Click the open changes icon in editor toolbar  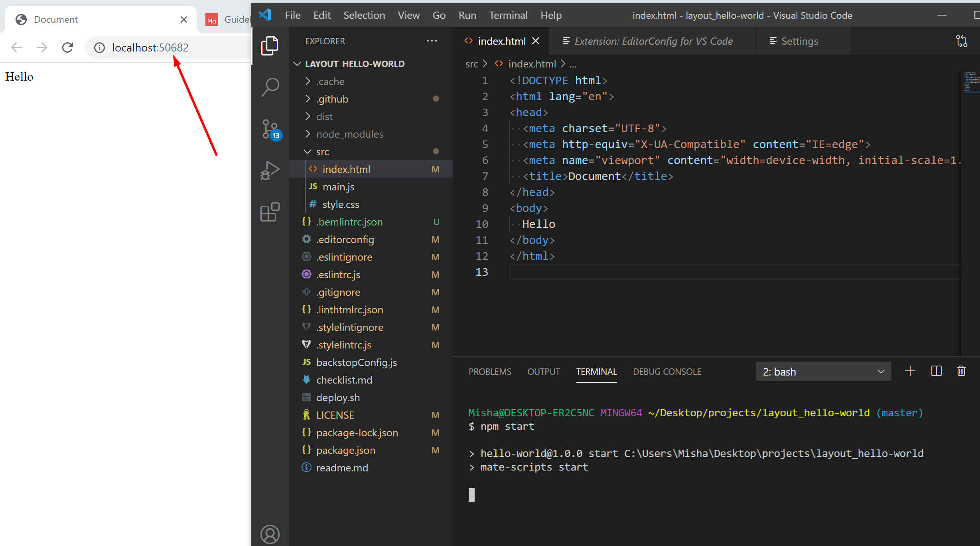pos(962,41)
